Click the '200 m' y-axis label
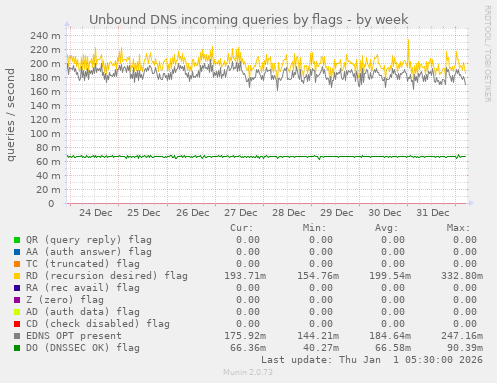 [x=45, y=64]
